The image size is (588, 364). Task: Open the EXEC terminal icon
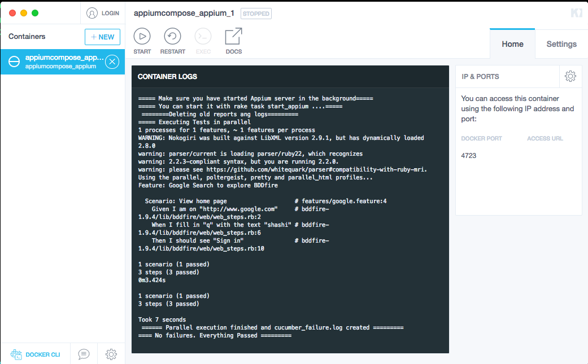point(203,37)
